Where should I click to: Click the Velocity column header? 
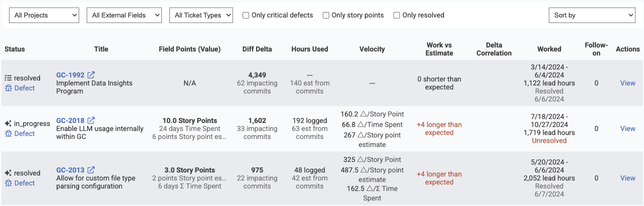372,49
